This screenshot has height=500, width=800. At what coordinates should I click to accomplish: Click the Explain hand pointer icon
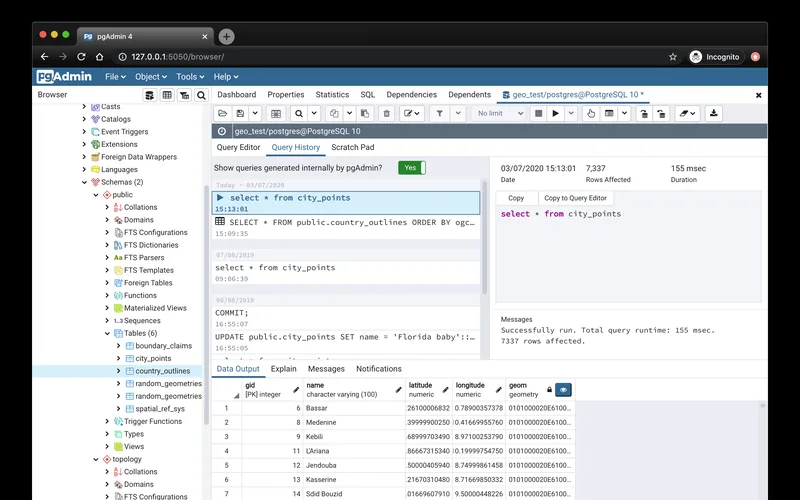pyautogui.click(x=591, y=113)
